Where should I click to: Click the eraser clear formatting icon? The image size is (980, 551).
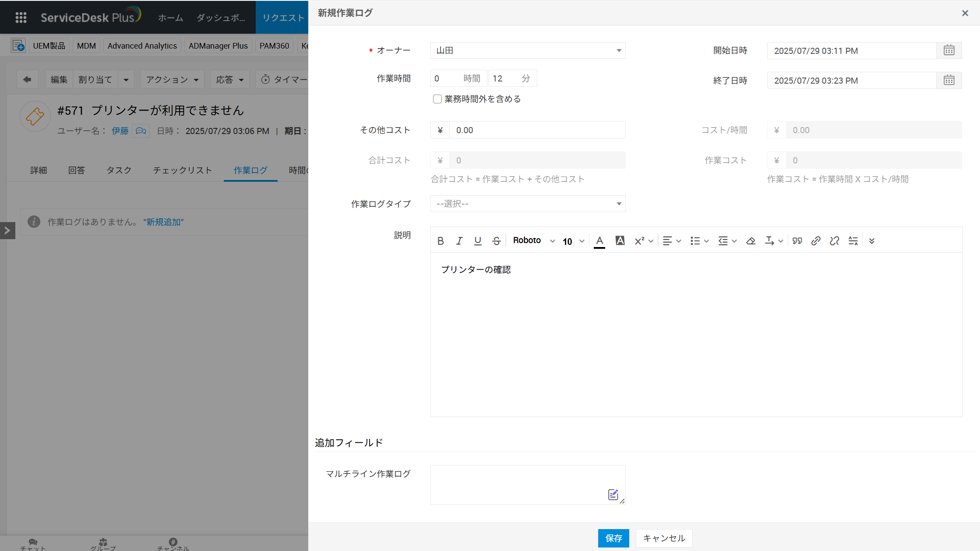point(751,241)
